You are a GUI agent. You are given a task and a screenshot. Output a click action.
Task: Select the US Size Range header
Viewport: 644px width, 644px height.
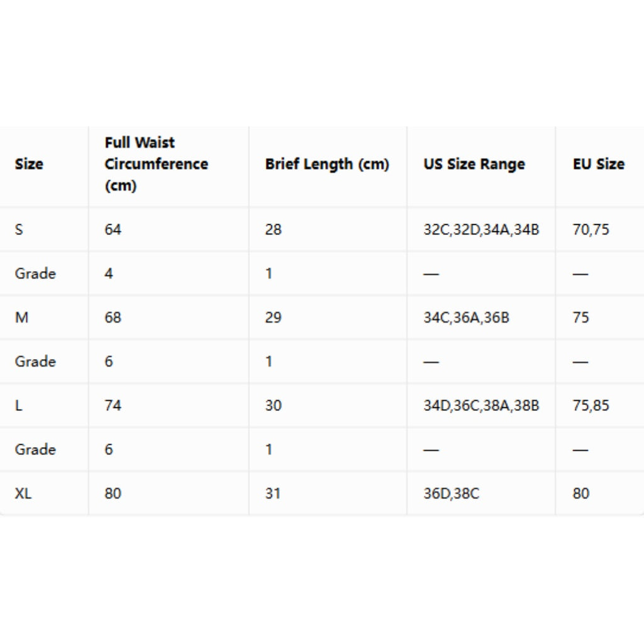coord(474,164)
